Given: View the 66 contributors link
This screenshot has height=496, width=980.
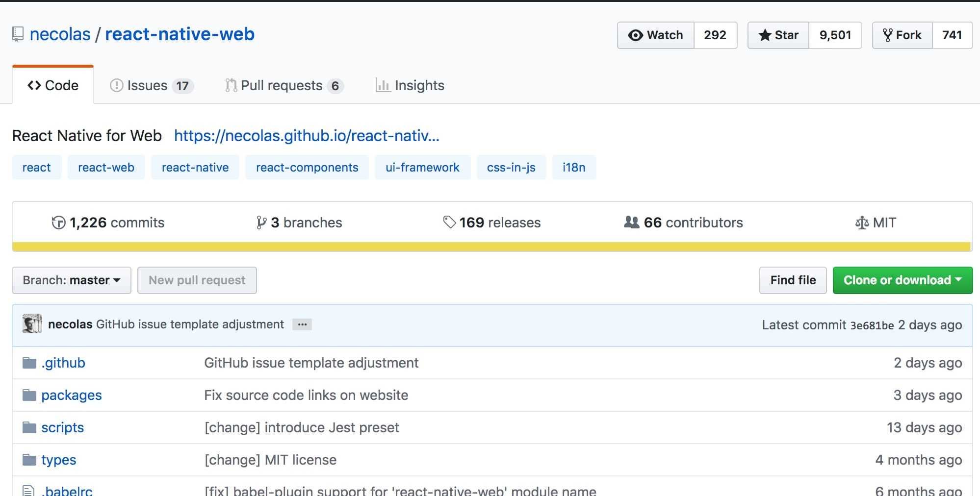Looking at the screenshot, I should click(x=683, y=223).
